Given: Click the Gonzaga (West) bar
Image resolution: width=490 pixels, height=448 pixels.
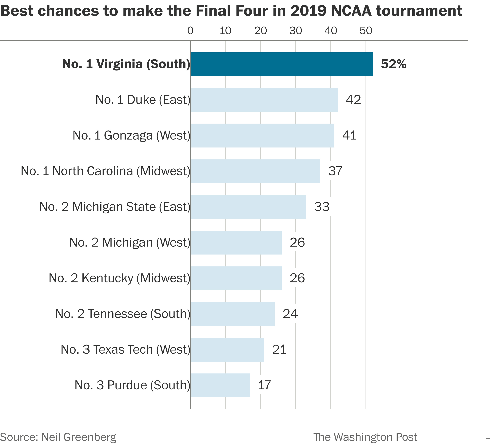Looking at the screenshot, I should click(x=262, y=136).
